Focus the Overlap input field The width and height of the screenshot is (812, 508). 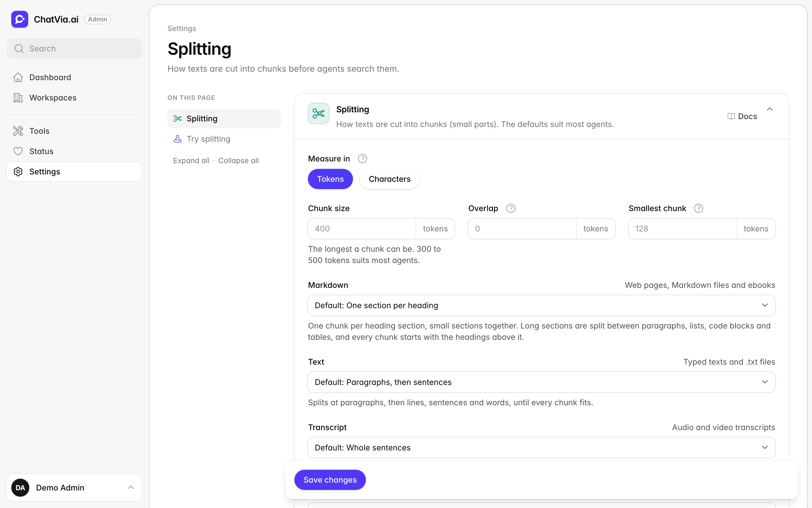[522, 229]
